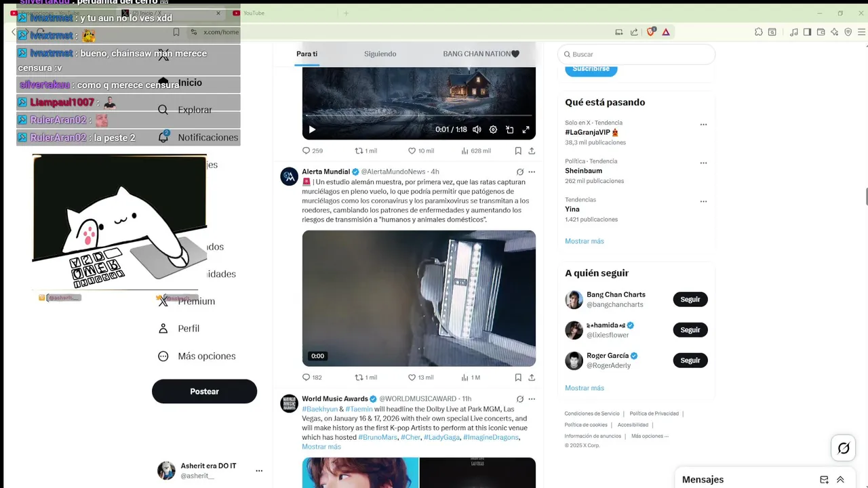Toggle the browser sidebar panel
The width and height of the screenshot is (868, 488).
coord(807,32)
